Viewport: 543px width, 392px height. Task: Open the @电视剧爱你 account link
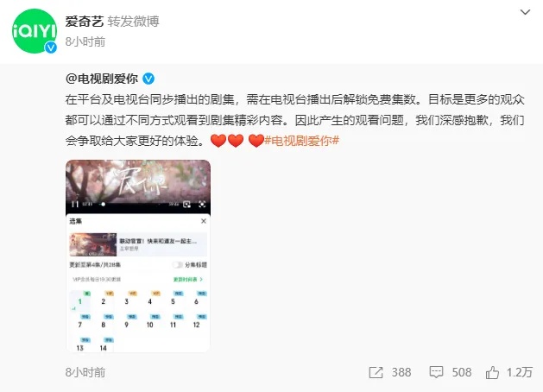point(102,79)
